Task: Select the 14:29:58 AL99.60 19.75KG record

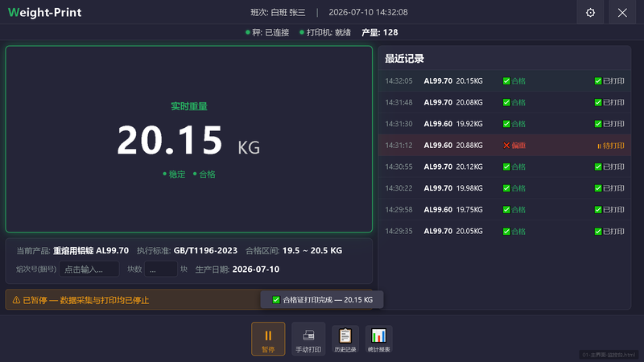Action: [505, 209]
